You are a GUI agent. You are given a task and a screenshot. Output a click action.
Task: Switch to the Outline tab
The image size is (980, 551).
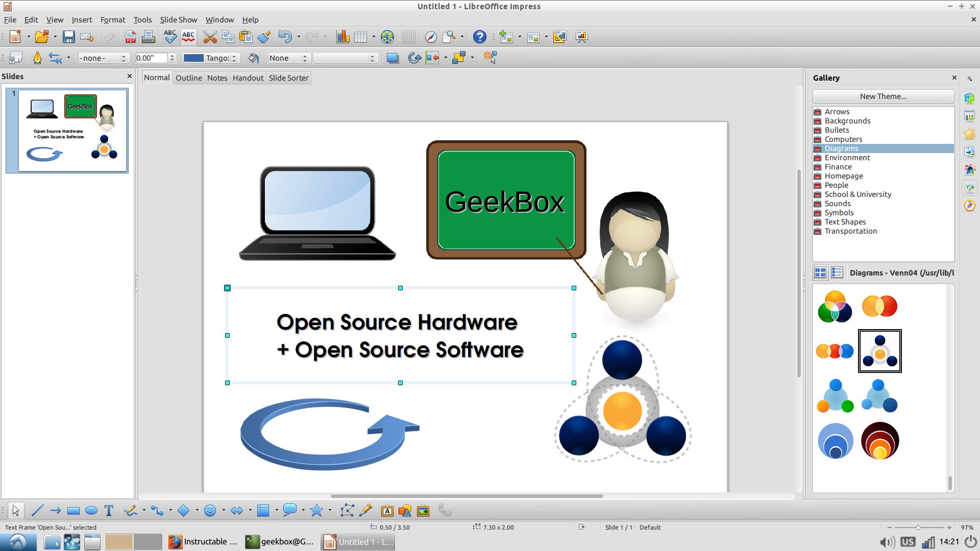tap(188, 78)
